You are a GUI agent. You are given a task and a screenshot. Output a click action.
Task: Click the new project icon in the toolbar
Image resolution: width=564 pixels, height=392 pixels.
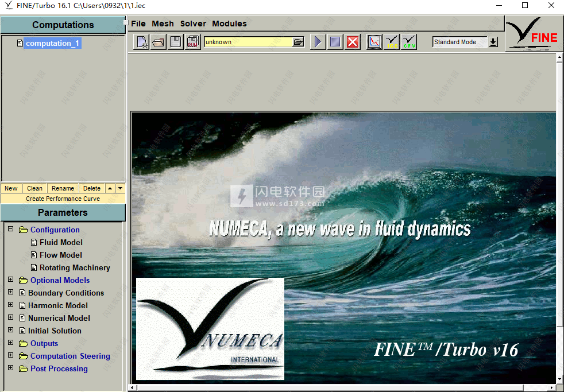(141, 42)
